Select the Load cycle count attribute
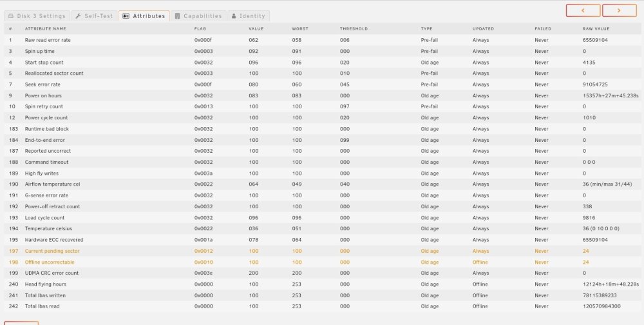 click(44, 217)
